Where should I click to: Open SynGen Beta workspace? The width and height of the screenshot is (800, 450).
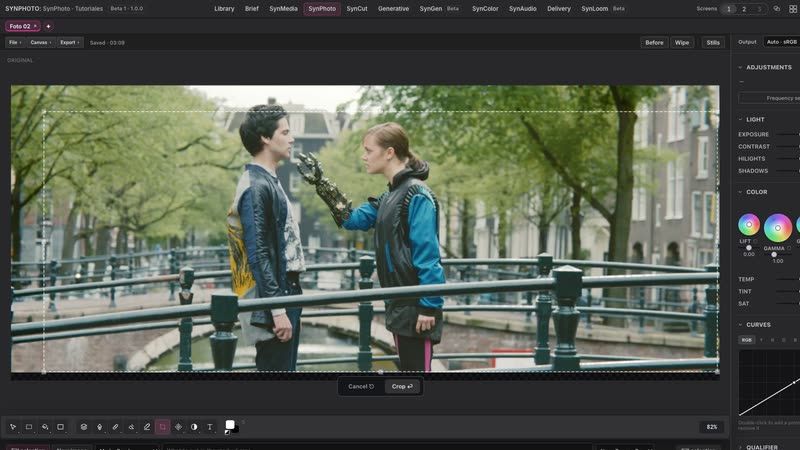439,9
